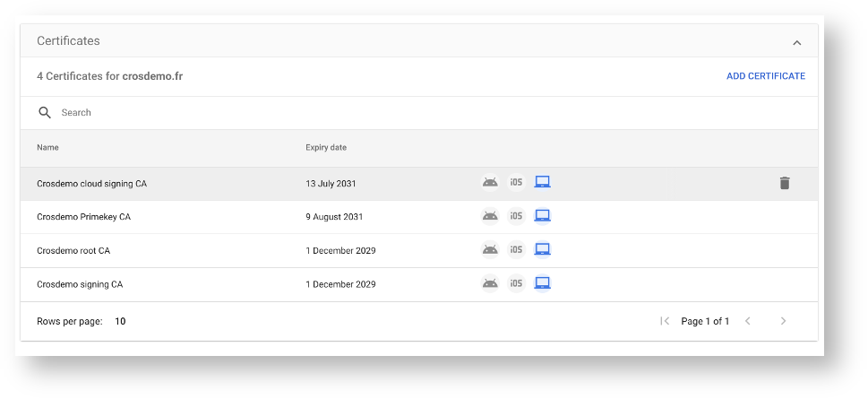Toggle Android platform on Crosdemo root CA

(x=490, y=250)
